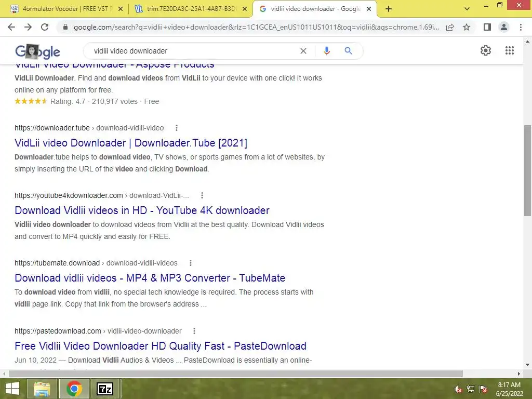The width and height of the screenshot is (532, 399).
Task: Open Google quick settings gear
Action: pyautogui.click(x=486, y=50)
